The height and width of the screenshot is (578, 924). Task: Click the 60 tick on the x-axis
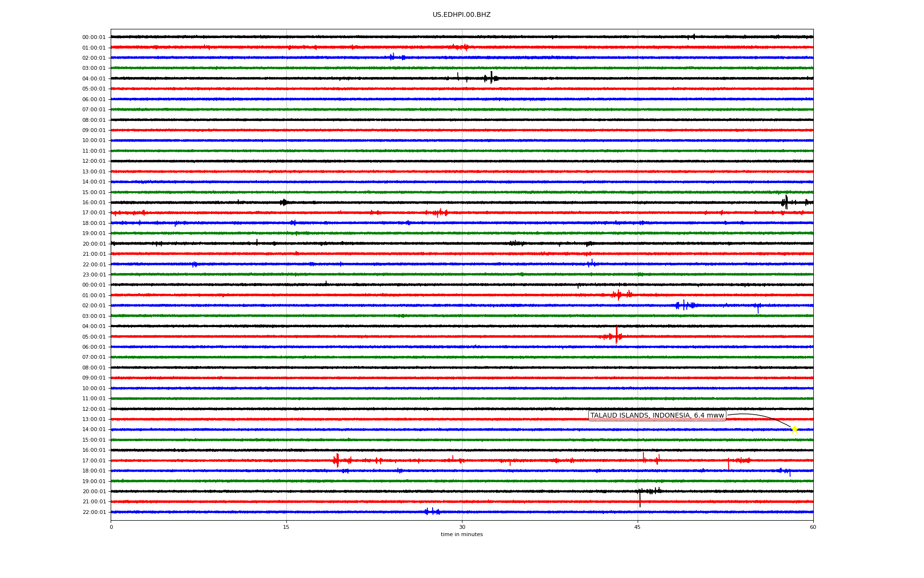[813, 527]
